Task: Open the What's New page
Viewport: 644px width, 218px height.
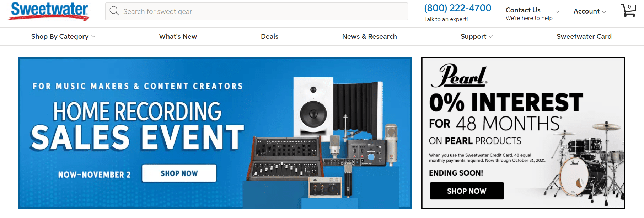Action: click(x=178, y=37)
